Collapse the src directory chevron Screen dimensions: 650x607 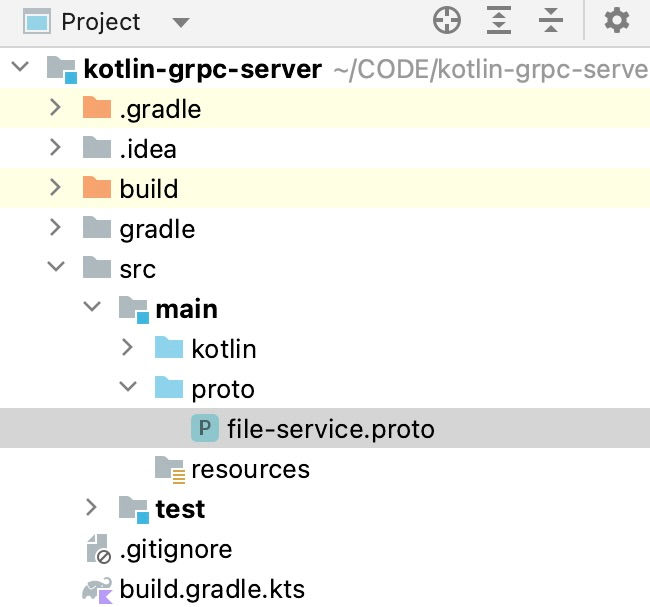[56, 267]
